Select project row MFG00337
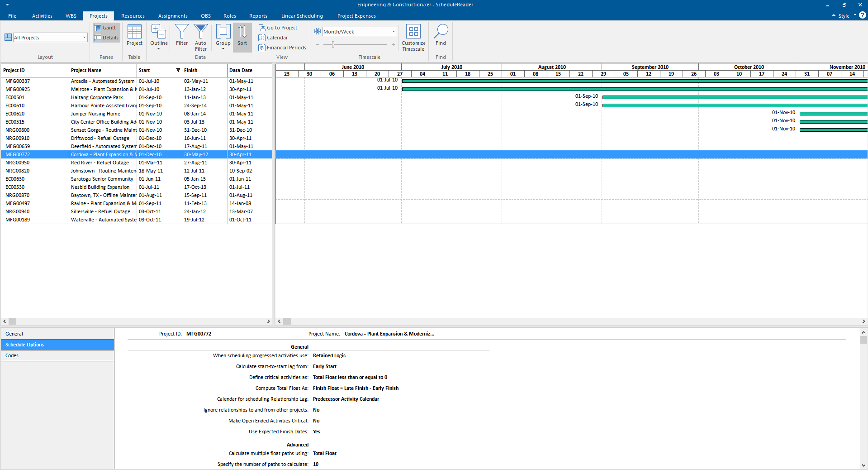868x470 pixels. pyautogui.click(x=137, y=81)
